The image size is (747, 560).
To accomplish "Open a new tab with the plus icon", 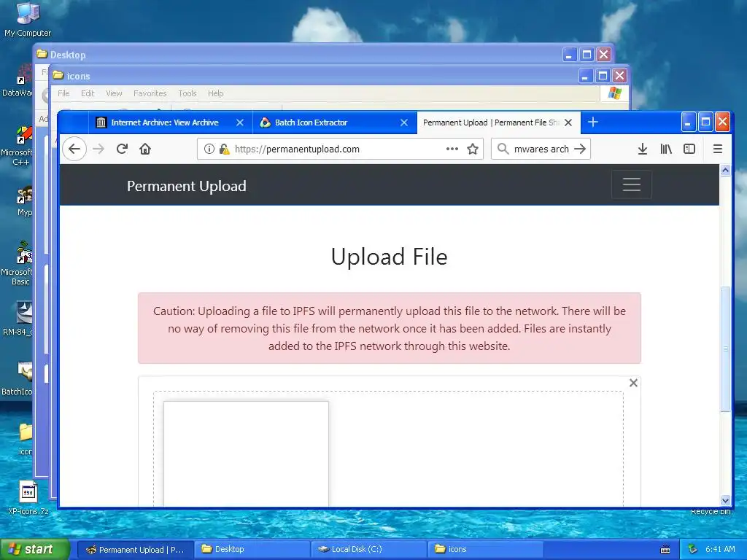I will coord(592,122).
